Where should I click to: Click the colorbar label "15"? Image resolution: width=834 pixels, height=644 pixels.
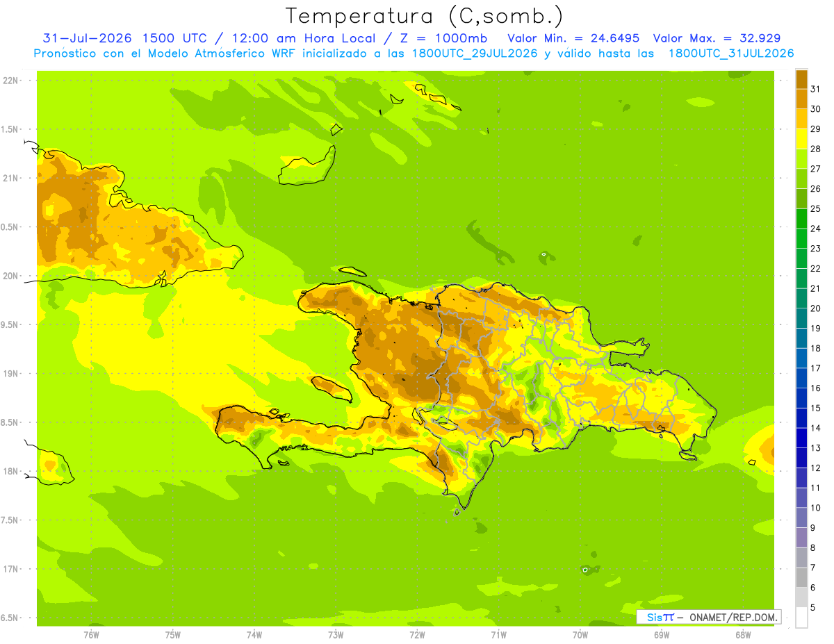pyautogui.click(x=816, y=408)
